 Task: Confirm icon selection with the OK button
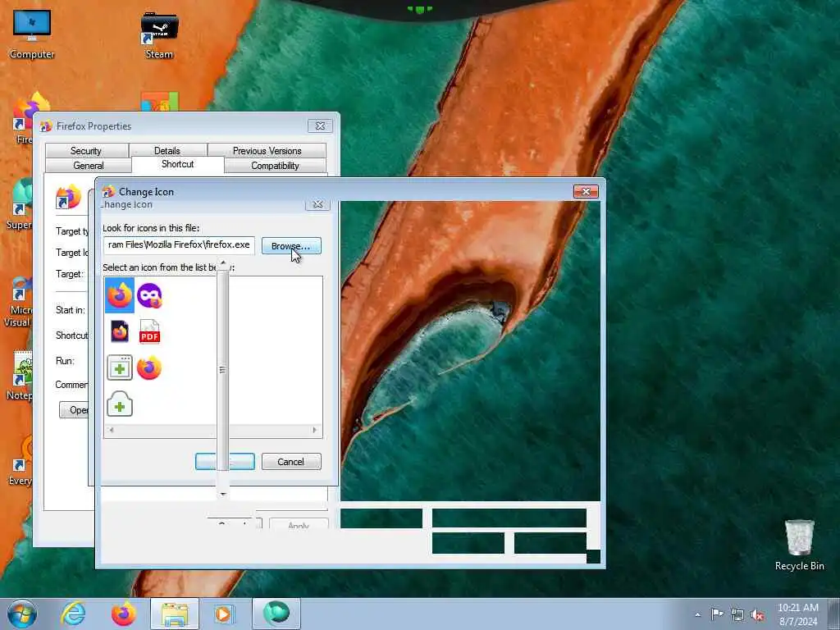(x=225, y=462)
